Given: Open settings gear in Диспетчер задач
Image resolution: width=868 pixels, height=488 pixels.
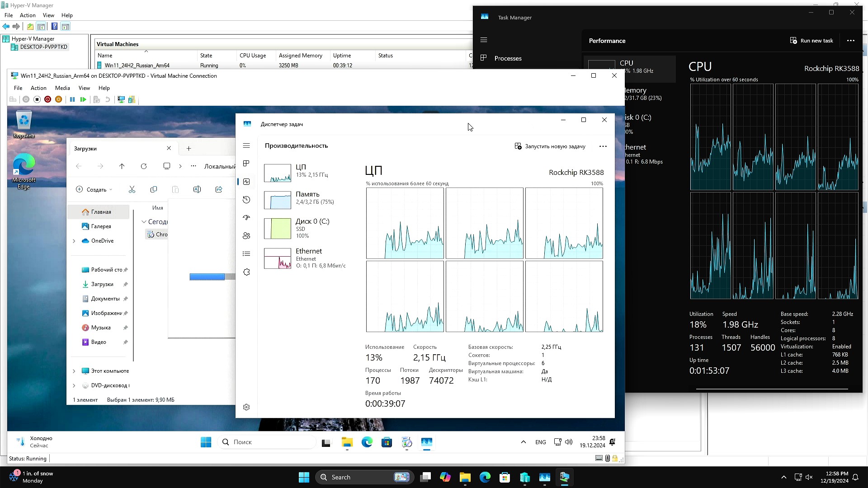Looking at the screenshot, I should click(x=246, y=407).
